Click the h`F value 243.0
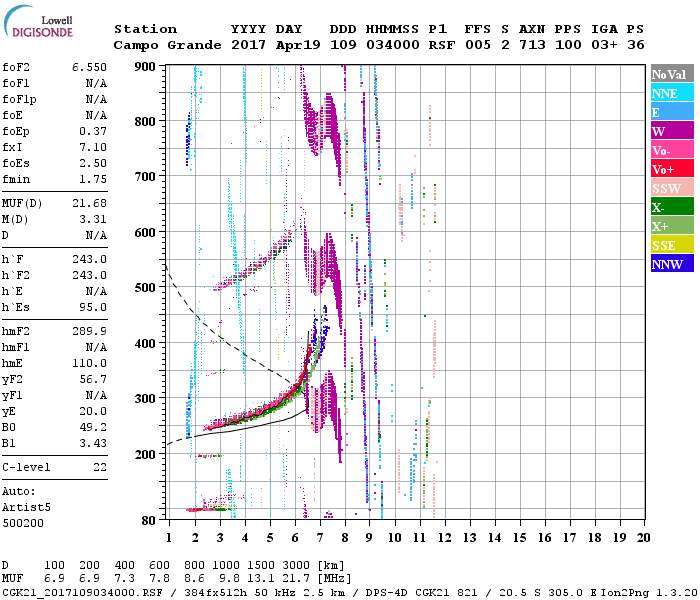Viewport: 700px width, 600px height. tap(89, 259)
